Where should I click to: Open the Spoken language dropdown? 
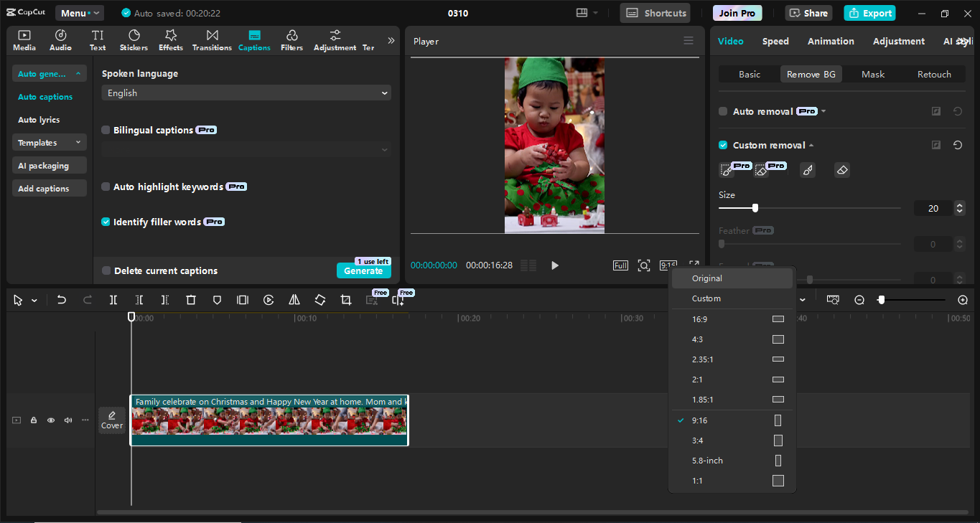[246, 93]
